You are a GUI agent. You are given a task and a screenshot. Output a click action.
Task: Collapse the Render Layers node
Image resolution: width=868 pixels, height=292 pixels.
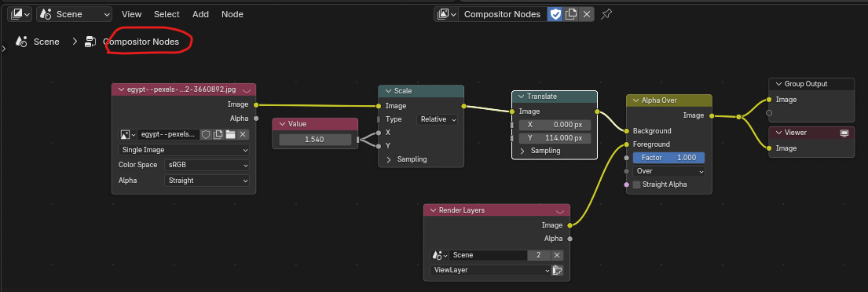coord(432,210)
